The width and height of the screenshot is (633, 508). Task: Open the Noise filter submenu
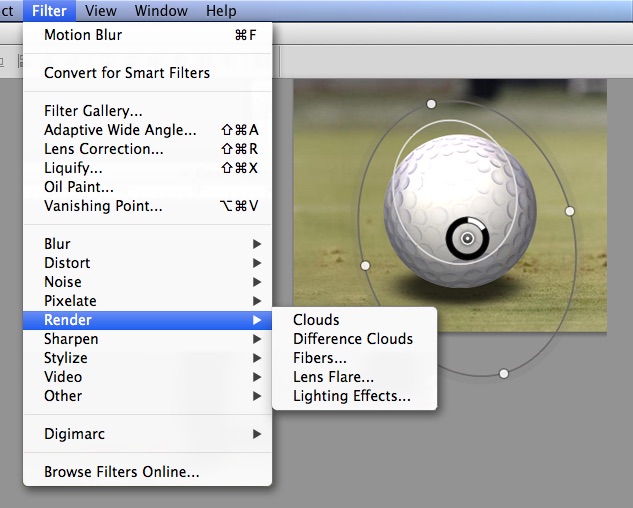pos(63,282)
